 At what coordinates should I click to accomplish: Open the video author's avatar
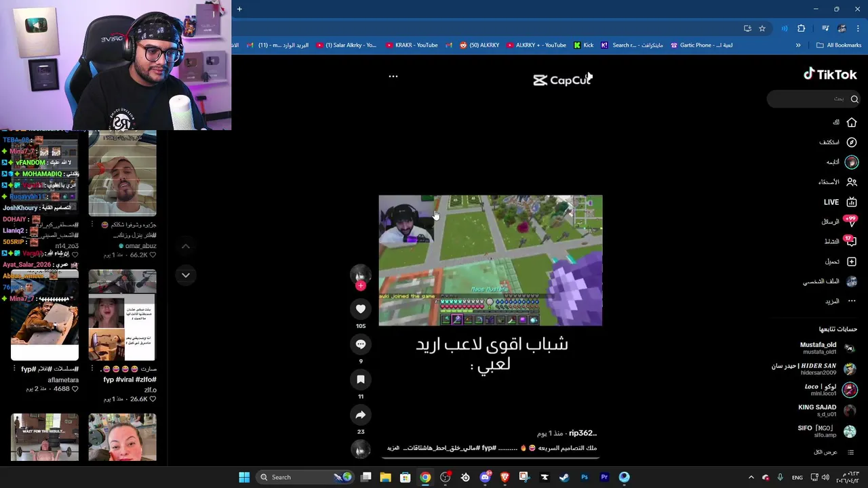pos(361,273)
